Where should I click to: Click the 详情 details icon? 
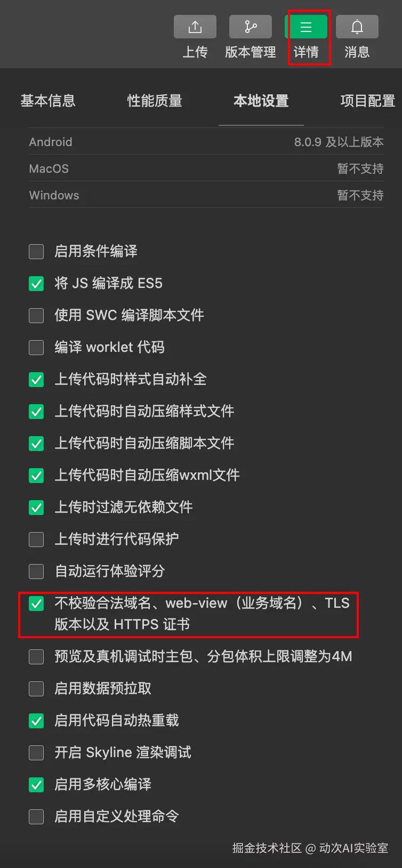306,27
